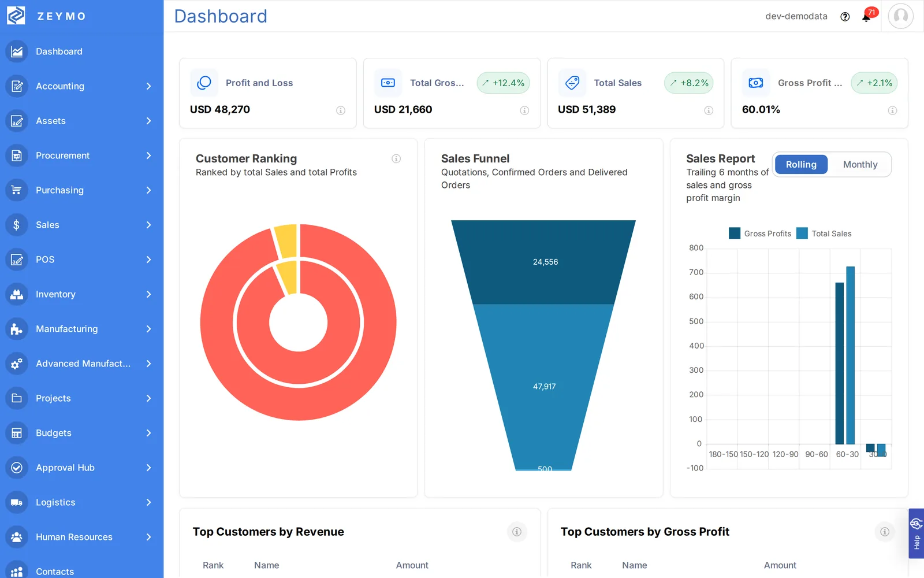Switch Sales Report to Monthly view
The height and width of the screenshot is (578, 924).
(x=860, y=164)
